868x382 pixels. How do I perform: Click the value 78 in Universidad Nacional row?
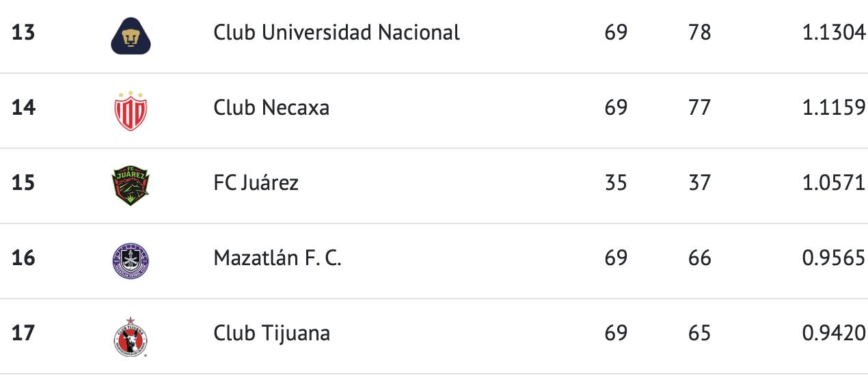click(700, 33)
